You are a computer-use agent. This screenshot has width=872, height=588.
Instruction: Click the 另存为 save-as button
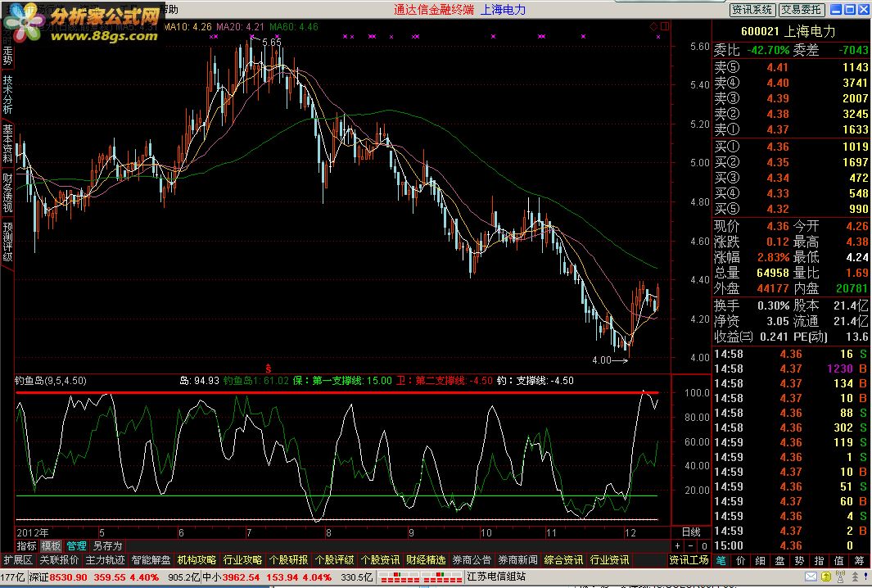[107, 546]
